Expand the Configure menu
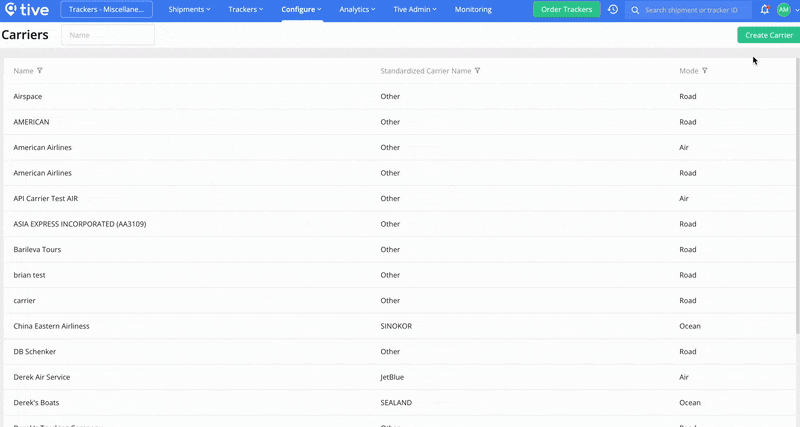Screen dimensions: 800x427 [x=301, y=9]
